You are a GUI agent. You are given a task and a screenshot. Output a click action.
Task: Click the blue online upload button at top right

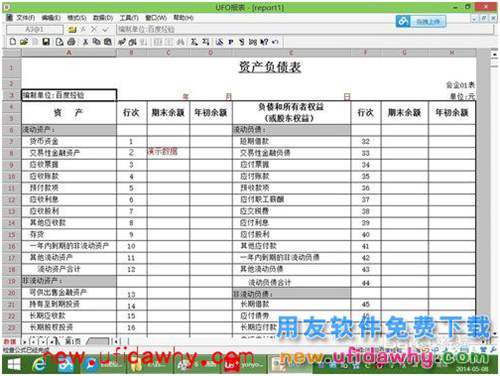(421, 22)
